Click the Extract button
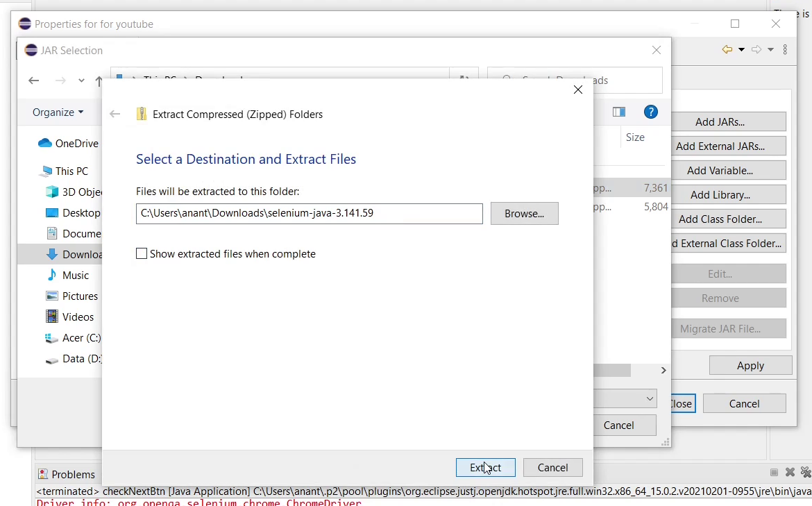812x506 pixels. [486, 467]
